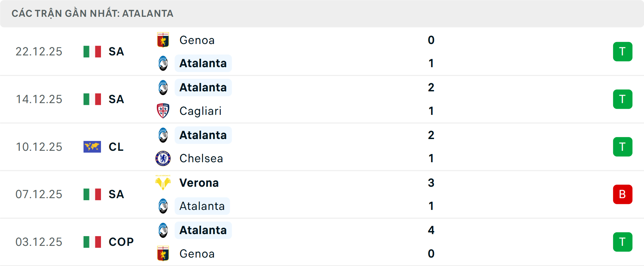Click the green T badge of the Cagliari win

(623, 99)
